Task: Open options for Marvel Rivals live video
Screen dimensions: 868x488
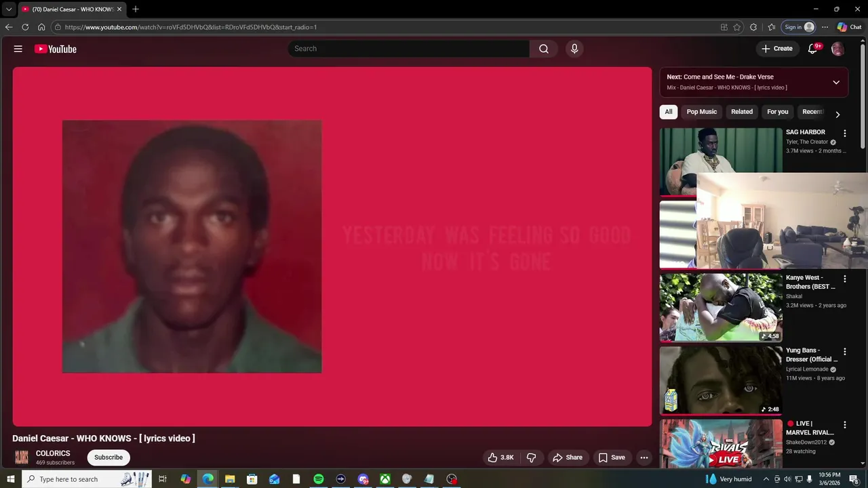Action: coord(845,425)
